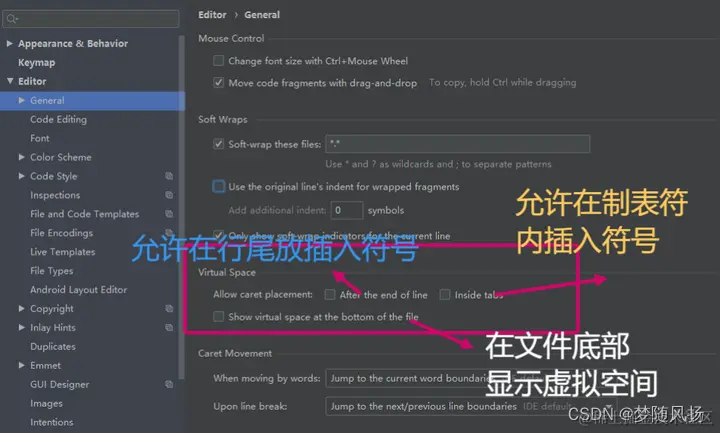Select Code Editing in the settings tree
720x433 pixels.
coord(58,119)
